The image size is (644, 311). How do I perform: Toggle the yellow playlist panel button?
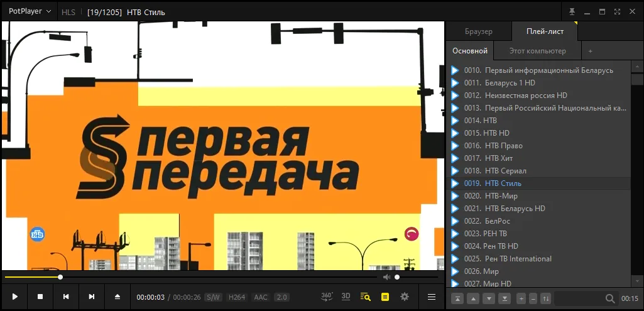[385, 297]
